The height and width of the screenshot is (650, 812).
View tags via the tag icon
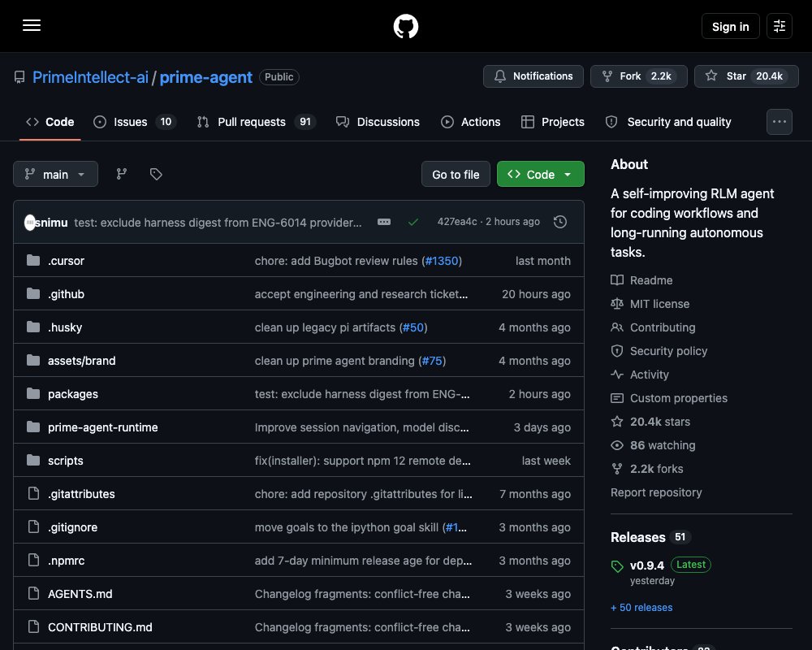(x=156, y=174)
